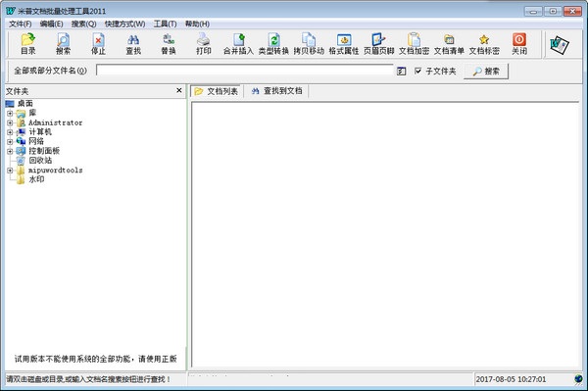Image resolution: width=588 pixels, height=391 pixels.
Task: Switch to the 查找到文档 tab
Action: click(x=276, y=91)
